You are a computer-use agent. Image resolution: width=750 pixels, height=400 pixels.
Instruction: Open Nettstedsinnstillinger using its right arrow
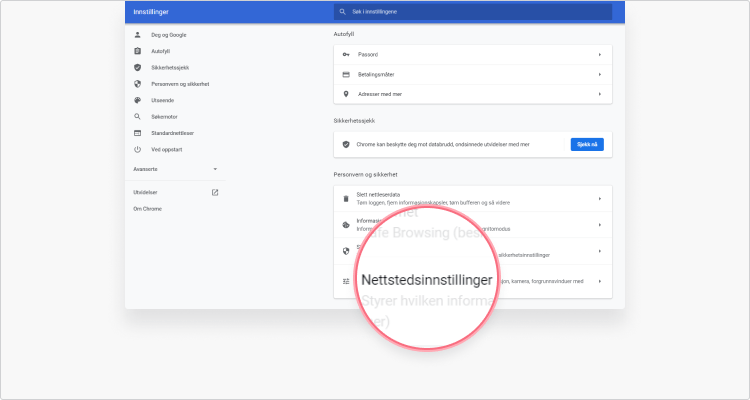[x=599, y=281]
